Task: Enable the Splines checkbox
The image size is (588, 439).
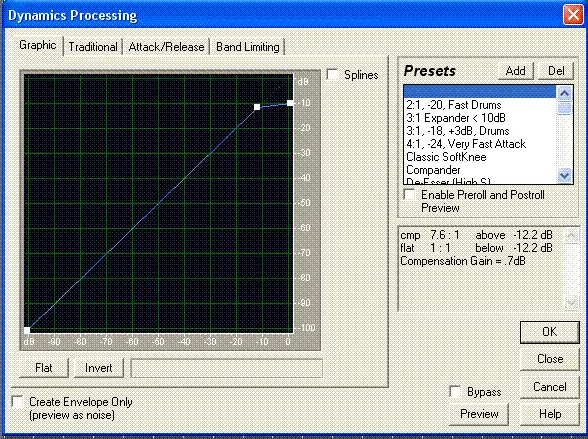Action: click(x=332, y=75)
